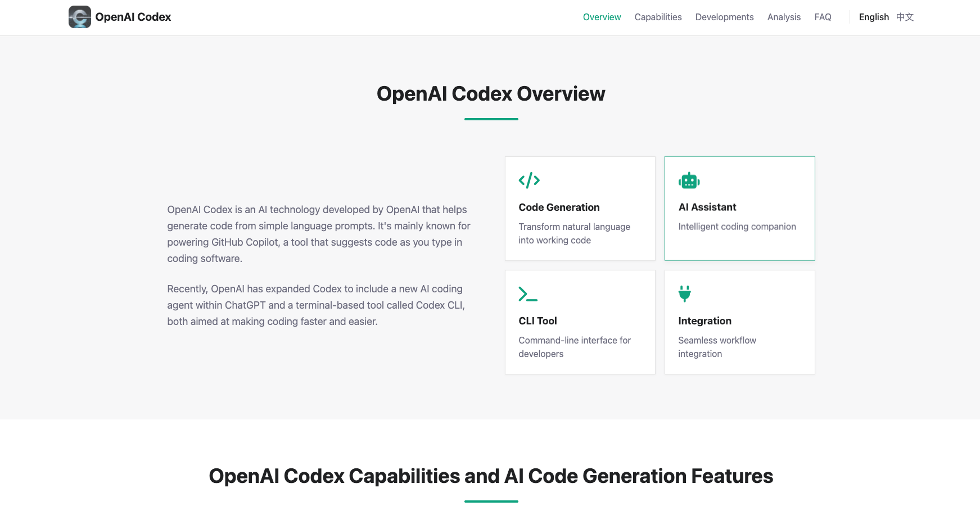Click the paragraph starting 'Recently, OpenAI has expanded'
The image size is (980, 506).
point(316,305)
